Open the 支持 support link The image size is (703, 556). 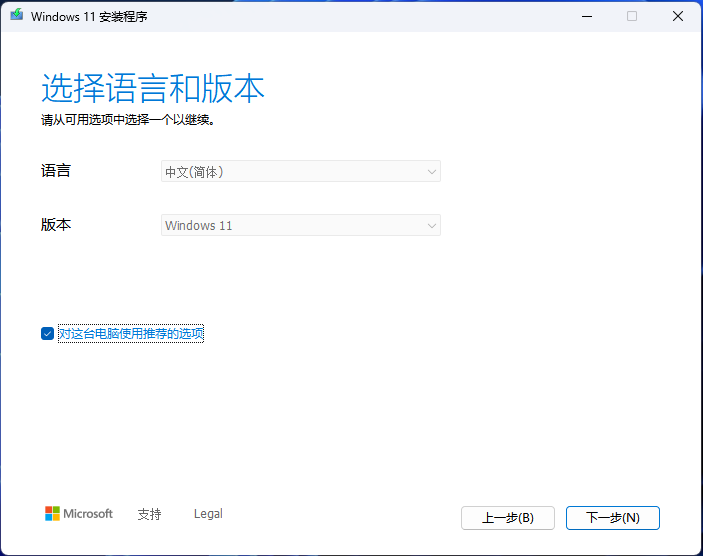click(149, 514)
